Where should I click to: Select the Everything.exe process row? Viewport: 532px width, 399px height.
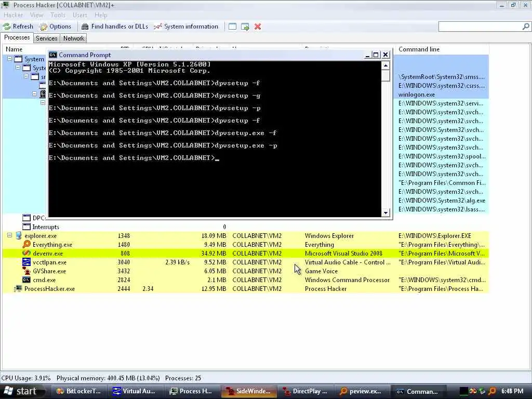coord(246,245)
